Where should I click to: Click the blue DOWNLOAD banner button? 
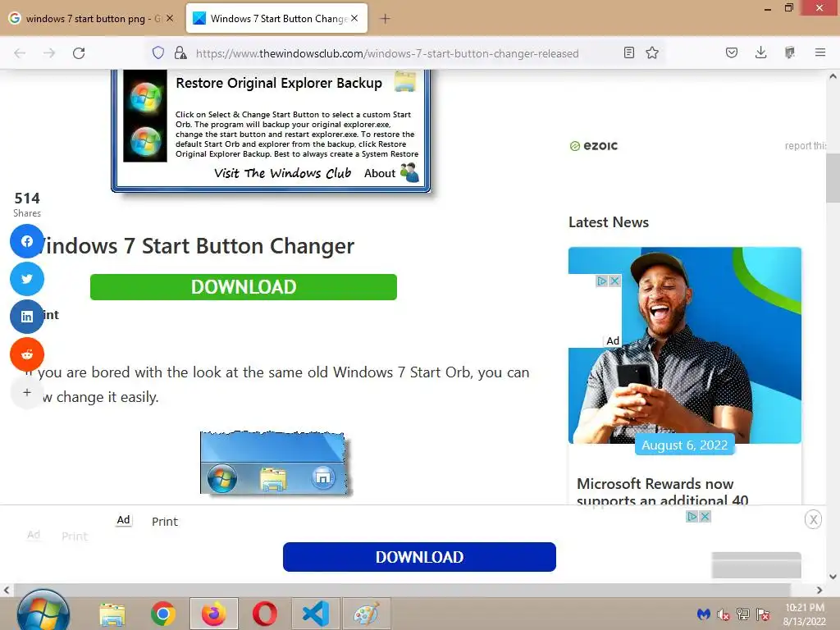419,557
